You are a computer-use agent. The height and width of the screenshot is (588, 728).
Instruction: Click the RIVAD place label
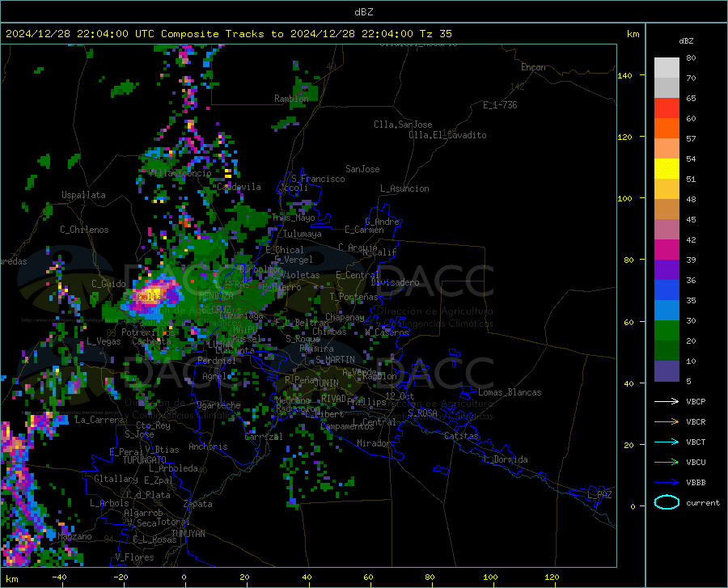[x=333, y=399]
